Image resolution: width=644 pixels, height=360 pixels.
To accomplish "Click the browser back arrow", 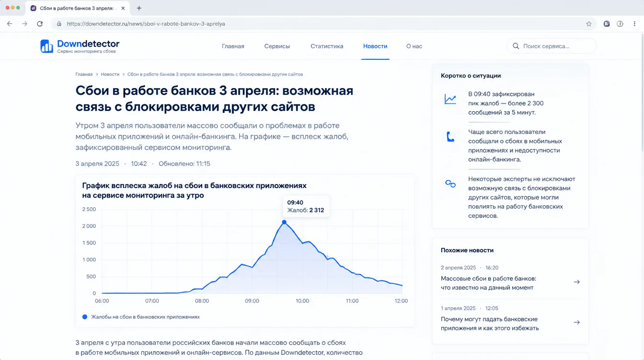I will (10, 23).
